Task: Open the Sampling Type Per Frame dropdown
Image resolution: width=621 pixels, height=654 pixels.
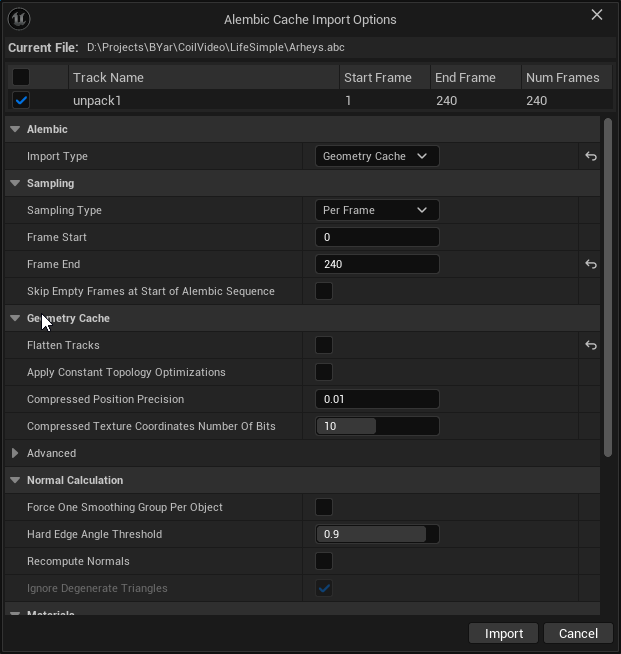Action: [377, 210]
